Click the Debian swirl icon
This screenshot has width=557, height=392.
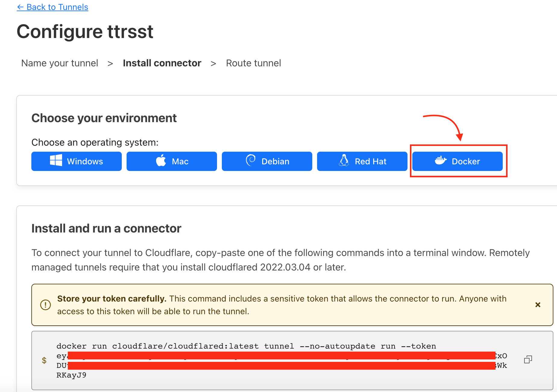click(251, 160)
